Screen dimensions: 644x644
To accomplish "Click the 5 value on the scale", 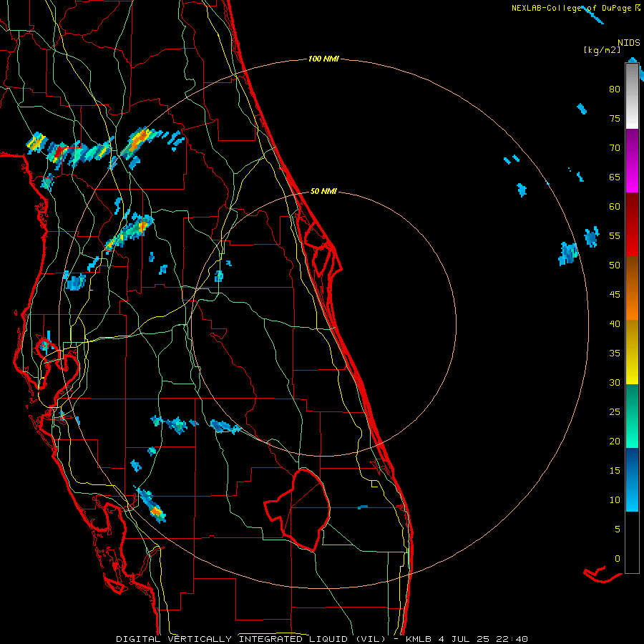I will coord(618,529).
